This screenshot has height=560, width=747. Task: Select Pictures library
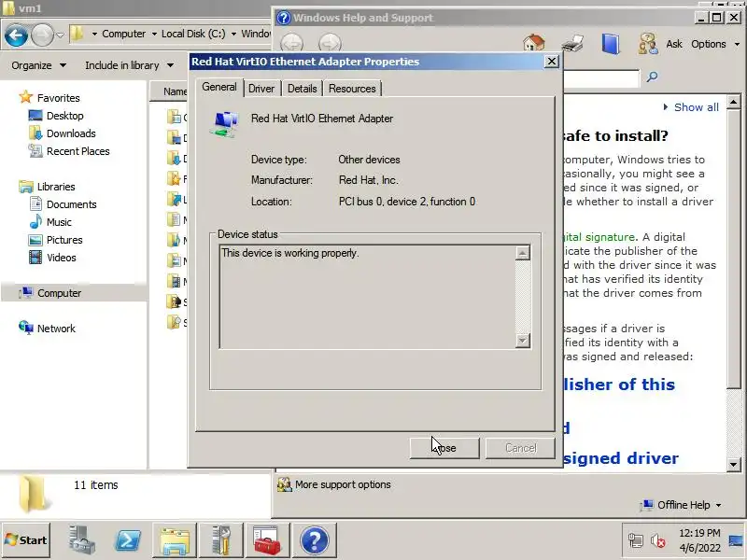tap(64, 240)
